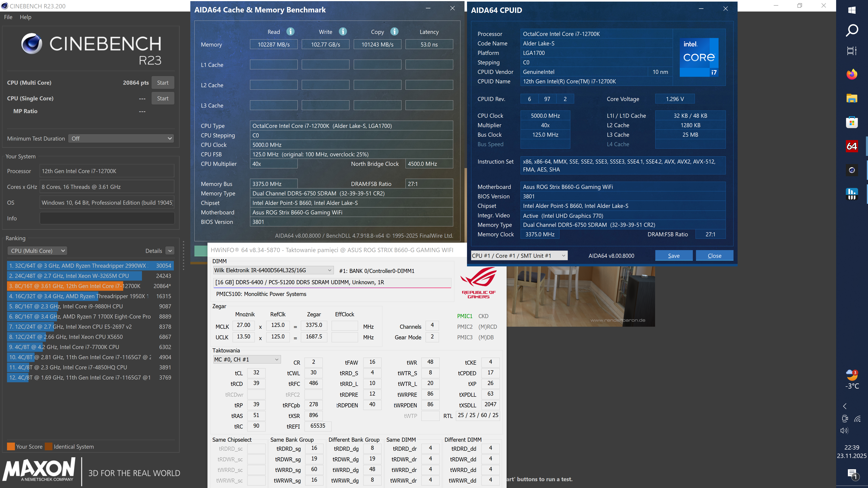
Task: Start the CPU Multi Core test
Action: pos(163,83)
